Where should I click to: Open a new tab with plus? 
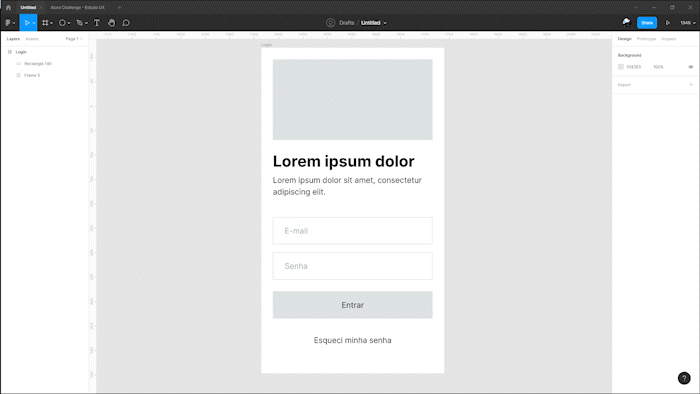pos(119,8)
